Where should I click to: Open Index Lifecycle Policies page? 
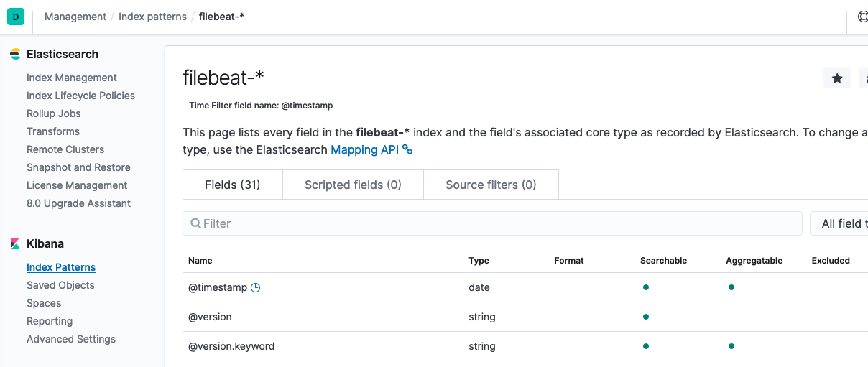click(80, 96)
